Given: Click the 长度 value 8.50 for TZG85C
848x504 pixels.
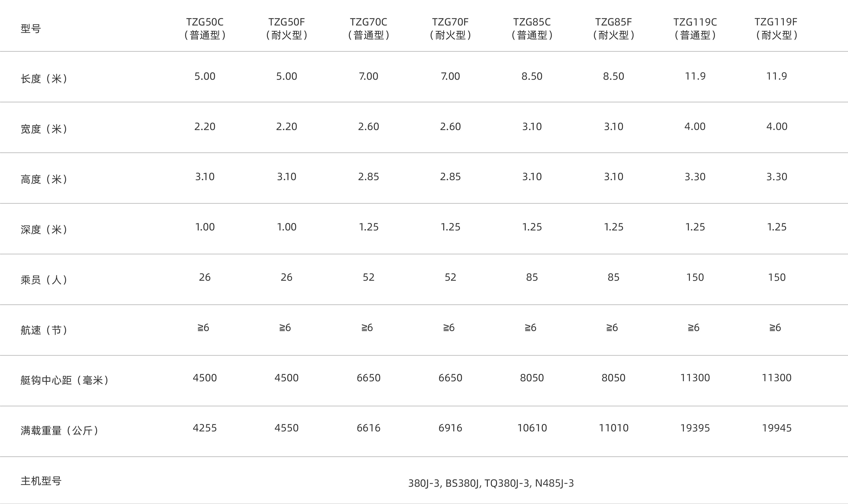Looking at the screenshot, I should 532,76.
